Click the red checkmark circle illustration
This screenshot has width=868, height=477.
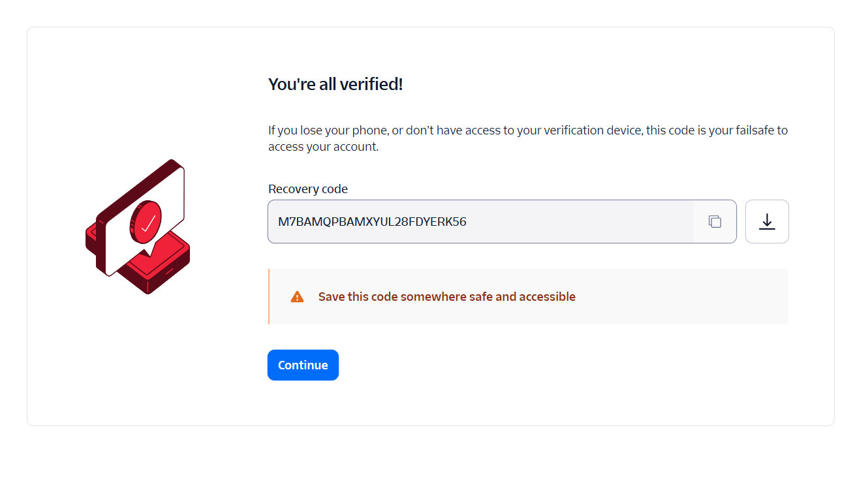[x=146, y=222]
